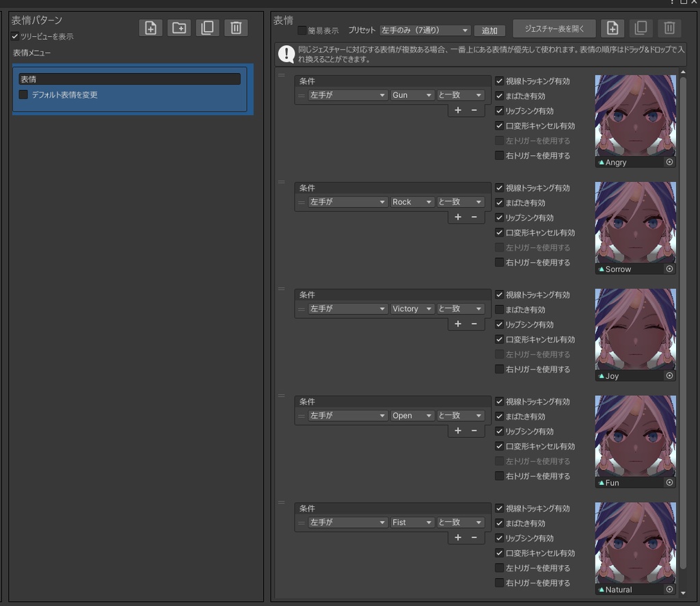
Task: Click the 表情 name input field
Action: tap(129, 79)
